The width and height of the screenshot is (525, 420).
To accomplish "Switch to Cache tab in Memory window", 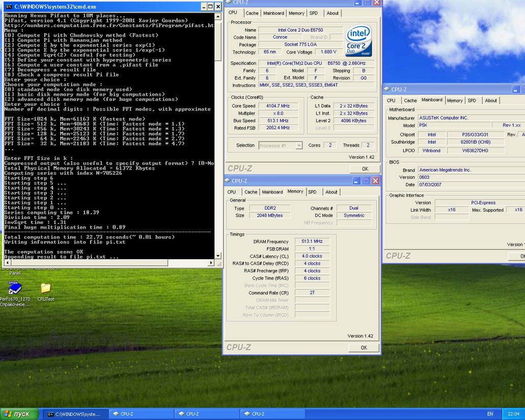I will pos(251,192).
